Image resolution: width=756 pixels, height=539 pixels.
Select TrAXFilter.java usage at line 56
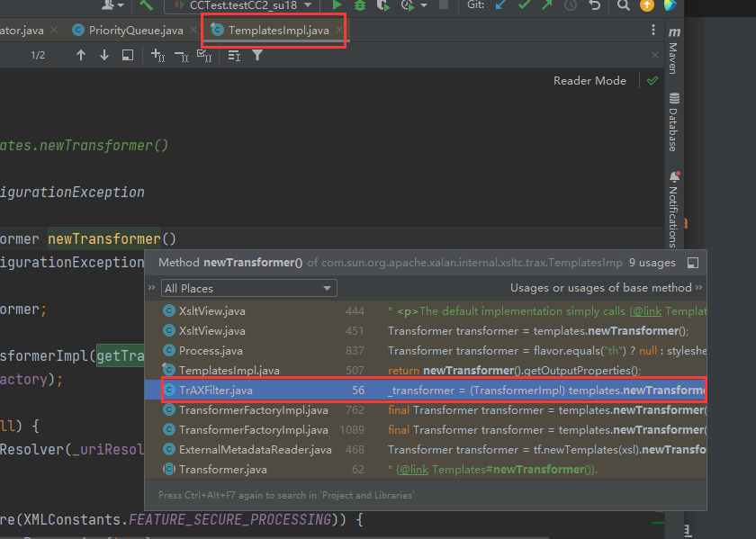click(426, 390)
